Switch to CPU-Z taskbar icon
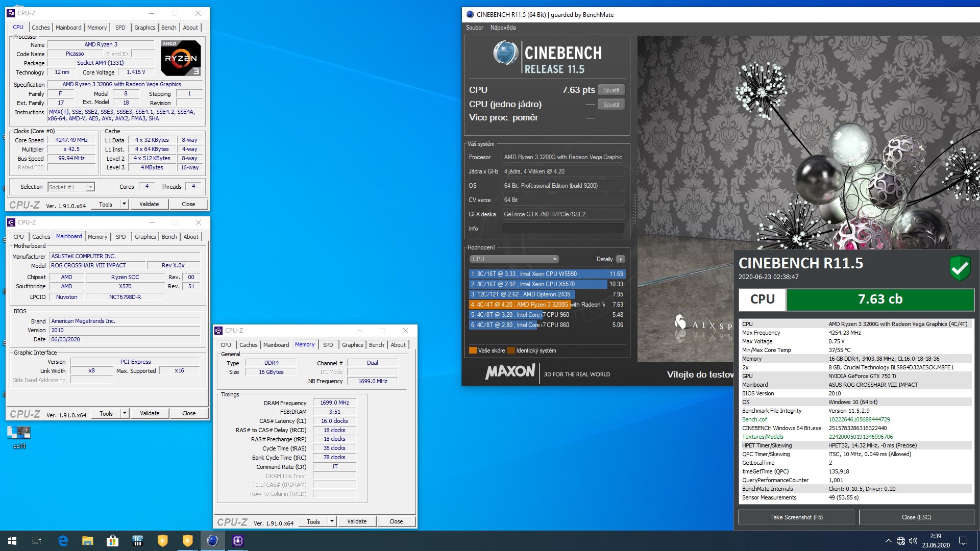Image resolution: width=980 pixels, height=551 pixels. click(x=238, y=541)
